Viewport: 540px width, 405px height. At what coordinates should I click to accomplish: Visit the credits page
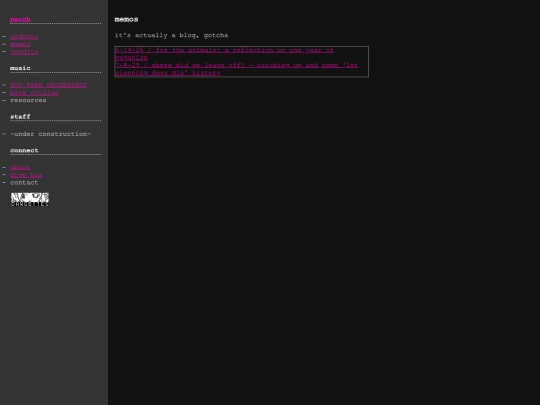coord(24,52)
